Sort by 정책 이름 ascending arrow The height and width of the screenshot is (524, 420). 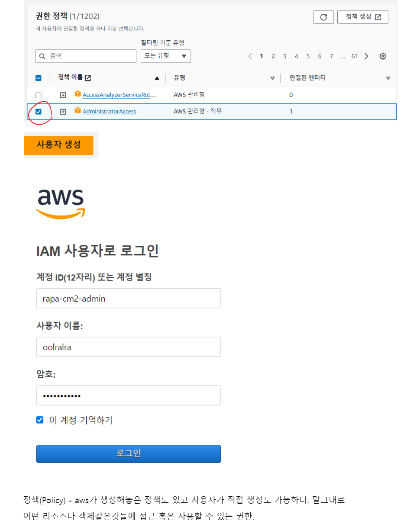pos(157,78)
